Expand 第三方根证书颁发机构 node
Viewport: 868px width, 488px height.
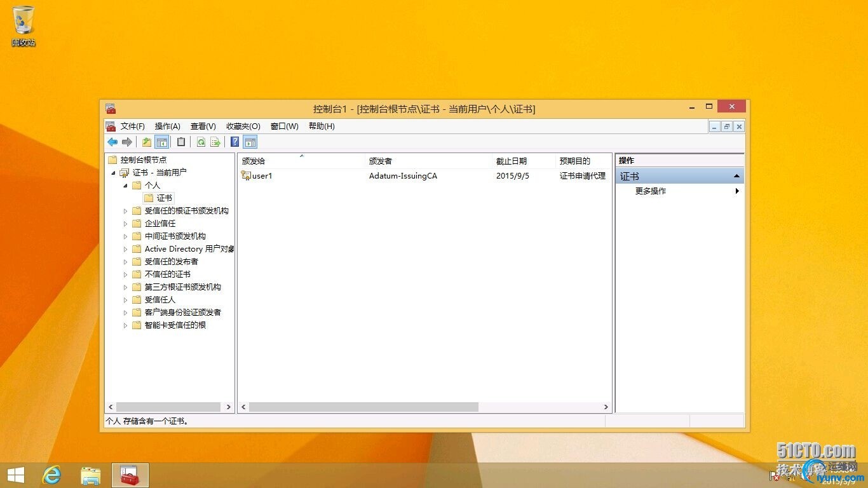pos(126,287)
